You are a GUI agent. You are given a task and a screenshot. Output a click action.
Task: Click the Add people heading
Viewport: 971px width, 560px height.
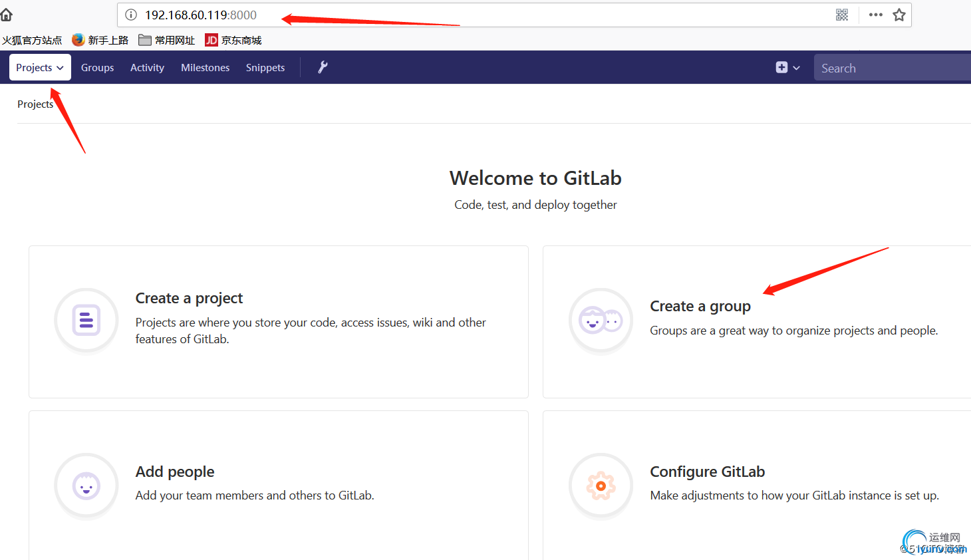[x=175, y=472]
